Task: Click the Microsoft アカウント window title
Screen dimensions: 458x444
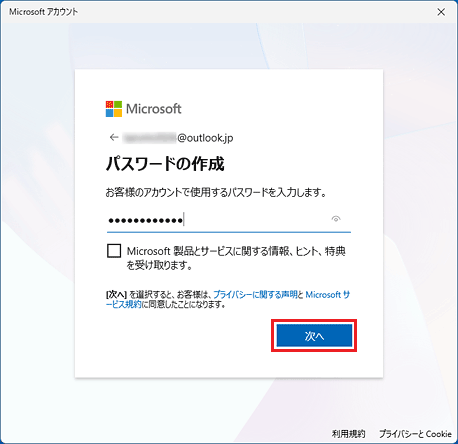Action: coord(43,12)
